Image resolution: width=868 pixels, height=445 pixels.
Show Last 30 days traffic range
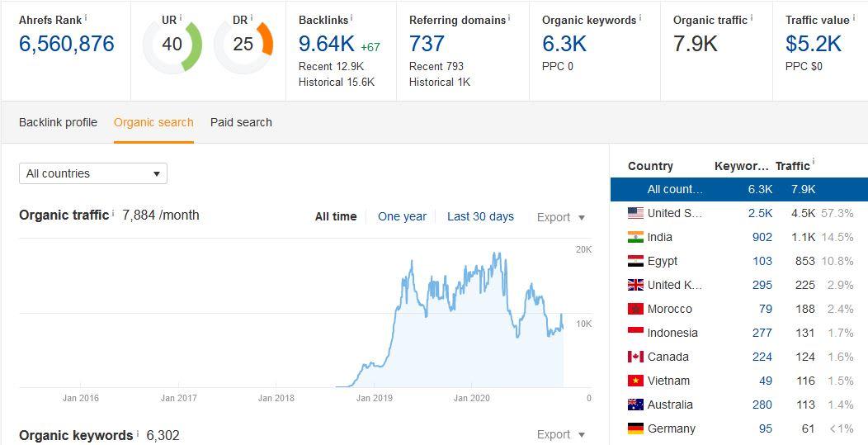[x=480, y=216]
